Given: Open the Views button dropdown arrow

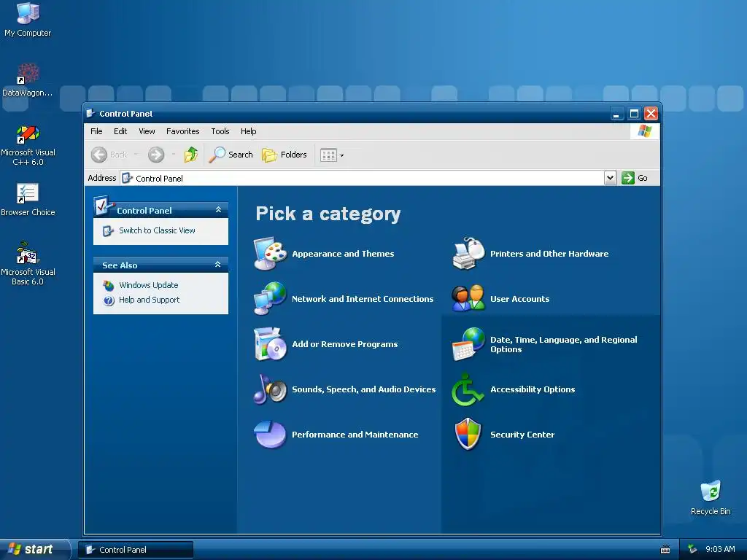Looking at the screenshot, I should click(341, 155).
